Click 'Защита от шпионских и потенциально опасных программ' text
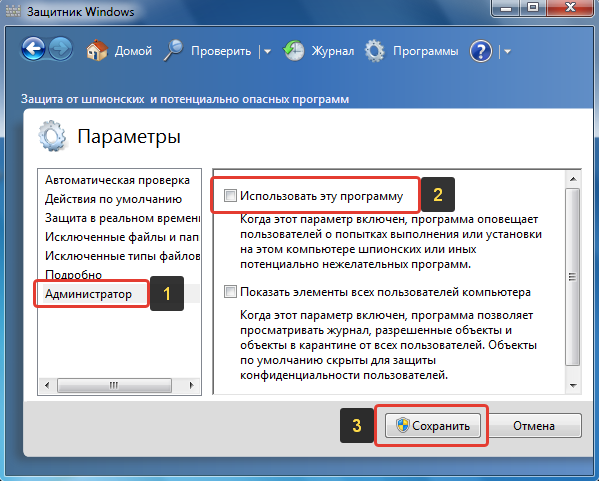Viewport: 599px width, 481px height. pyautogui.click(x=185, y=99)
